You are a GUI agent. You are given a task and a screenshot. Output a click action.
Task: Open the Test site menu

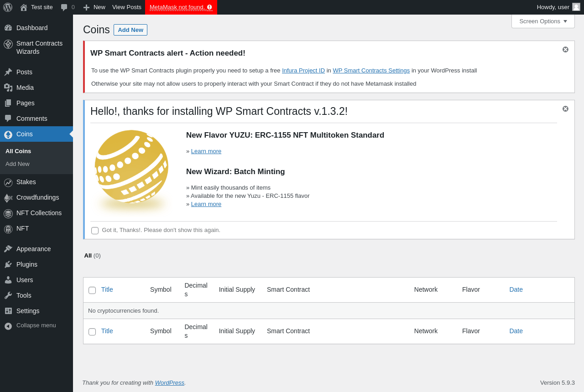[x=36, y=7]
